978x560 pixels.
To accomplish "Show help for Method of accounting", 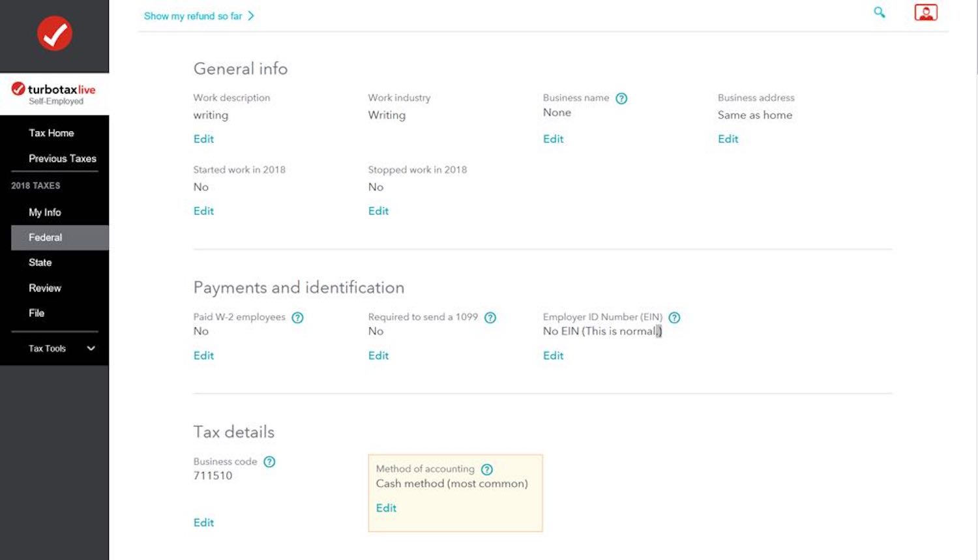I will click(x=487, y=469).
